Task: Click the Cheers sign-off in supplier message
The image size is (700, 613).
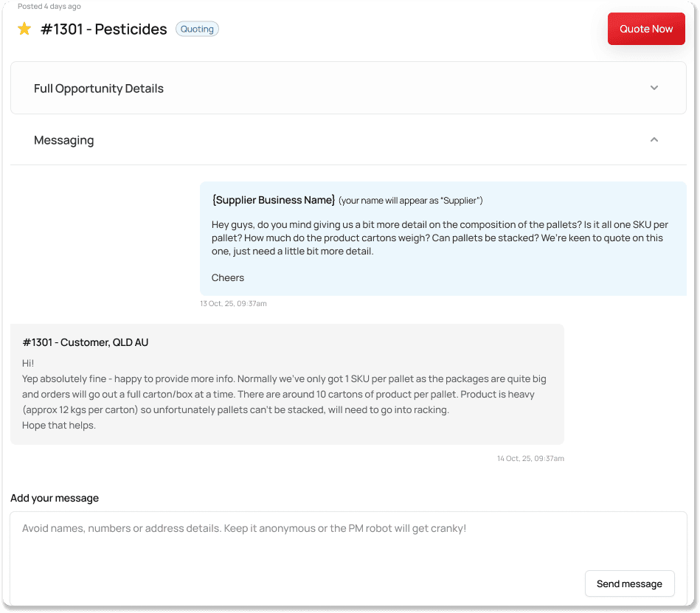Action: click(x=228, y=277)
